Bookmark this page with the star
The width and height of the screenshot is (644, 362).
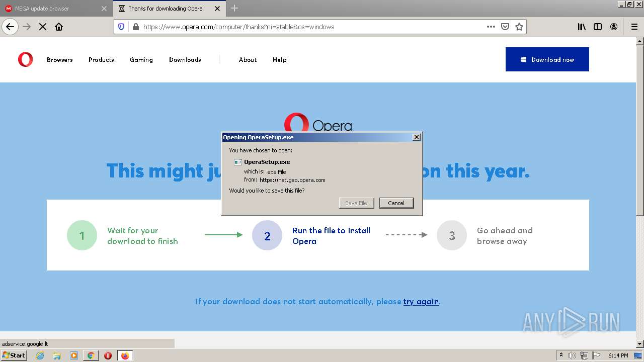click(x=519, y=27)
